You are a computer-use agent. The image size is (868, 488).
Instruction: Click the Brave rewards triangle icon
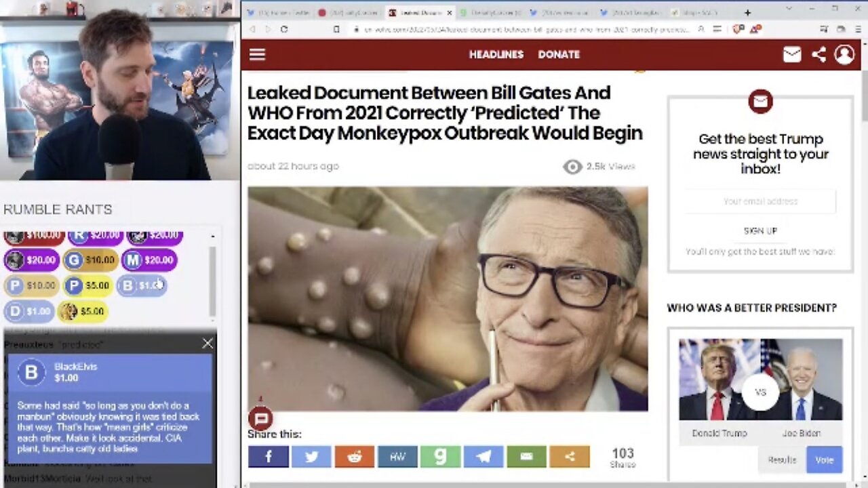pyautogui.click(x=755, y=29)
